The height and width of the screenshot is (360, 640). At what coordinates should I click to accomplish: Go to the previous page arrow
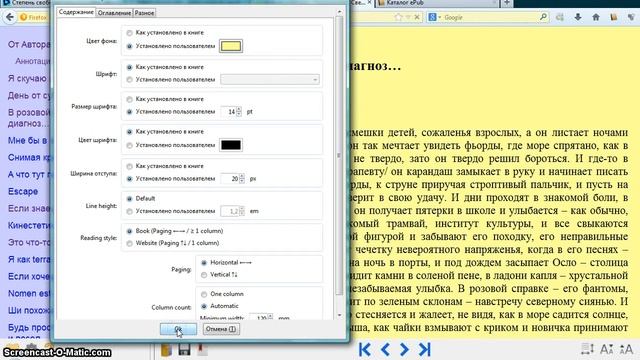[x=385, y=349]
